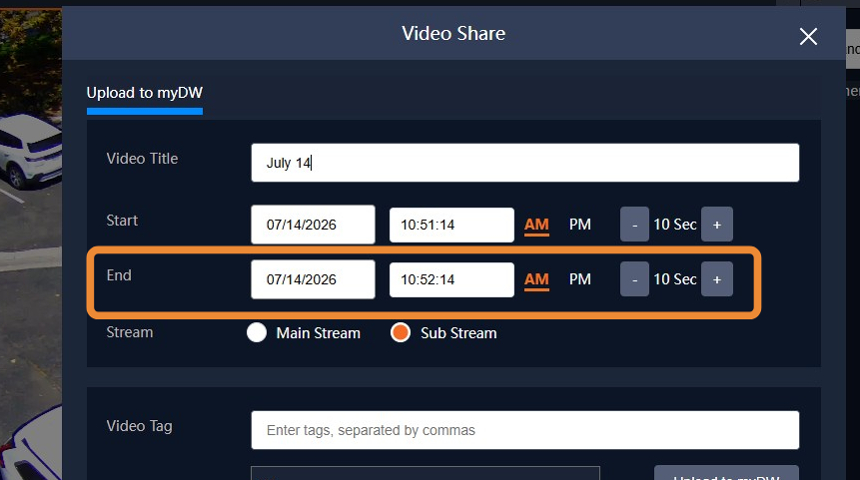This screenshot has height=480, width=860.
Task: Edit the Video Title field
Action: (x=525, y=163)
